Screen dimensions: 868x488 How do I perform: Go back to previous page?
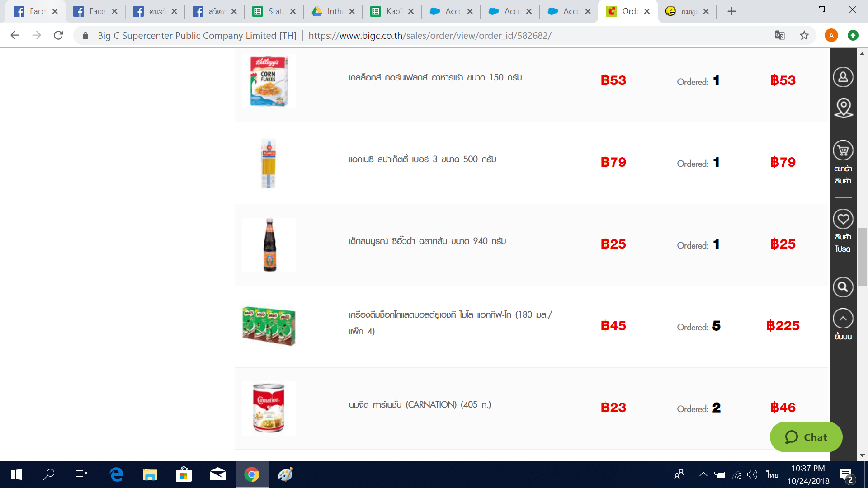coord(15,35)
